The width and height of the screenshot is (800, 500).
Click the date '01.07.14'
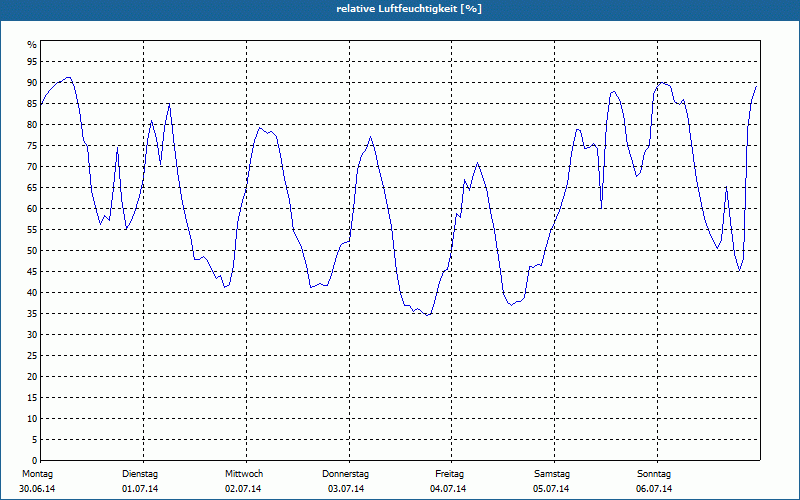tap(140, 489)
